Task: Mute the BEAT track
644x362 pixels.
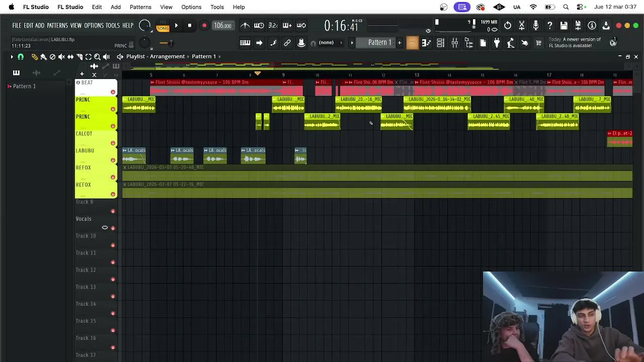Action: 113,92
